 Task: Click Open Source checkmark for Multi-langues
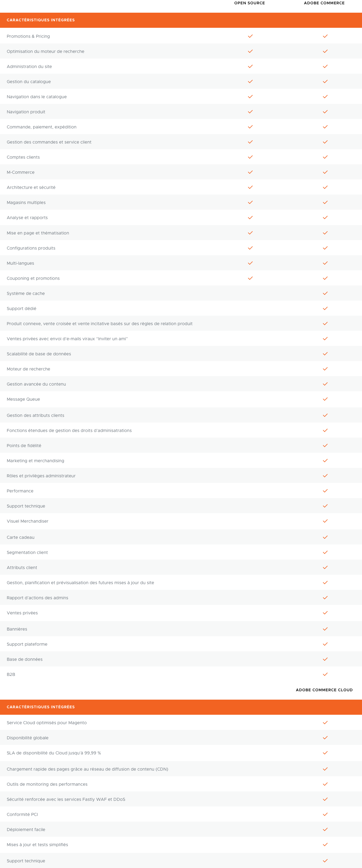250,263
